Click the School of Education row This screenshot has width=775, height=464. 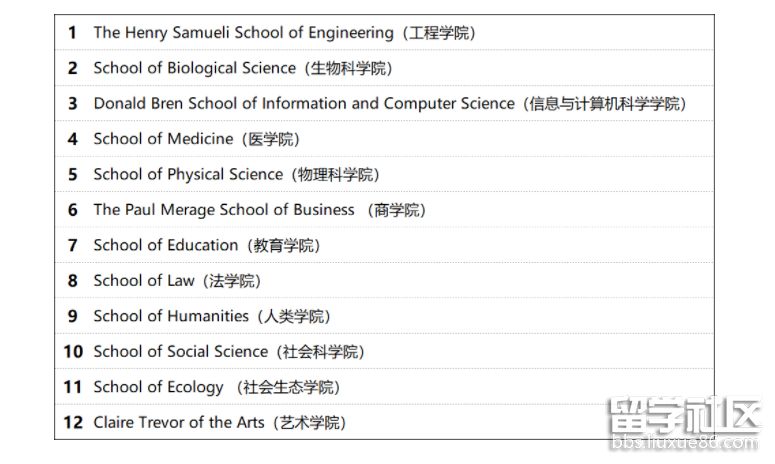click(x=384, y=245)
